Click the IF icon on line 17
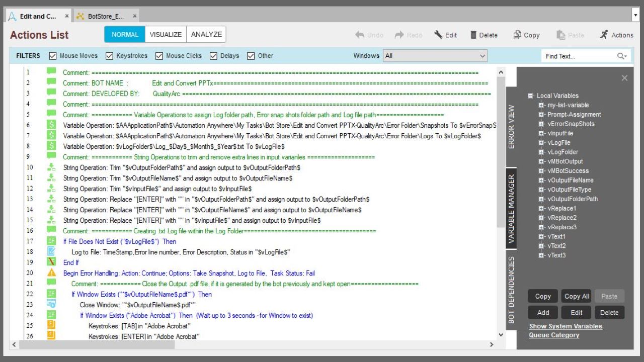 (x=51, y=241)
